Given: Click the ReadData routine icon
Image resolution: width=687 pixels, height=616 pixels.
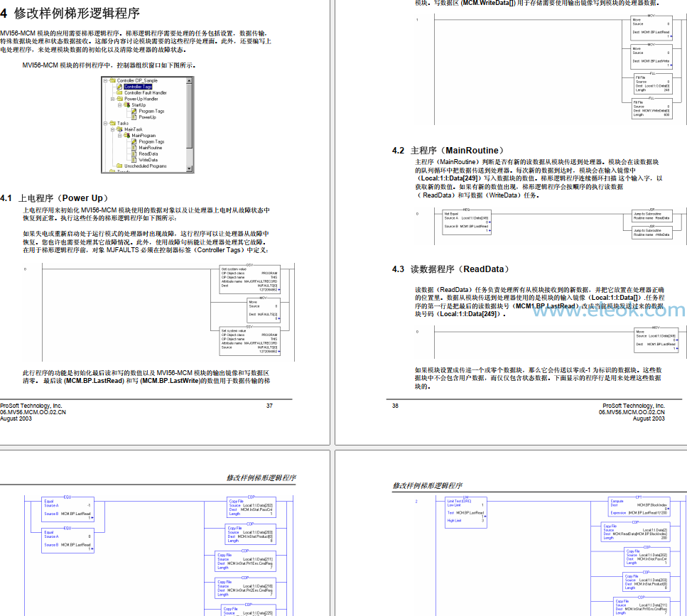Looking at the screenshot, I should (x=134, y=154).
